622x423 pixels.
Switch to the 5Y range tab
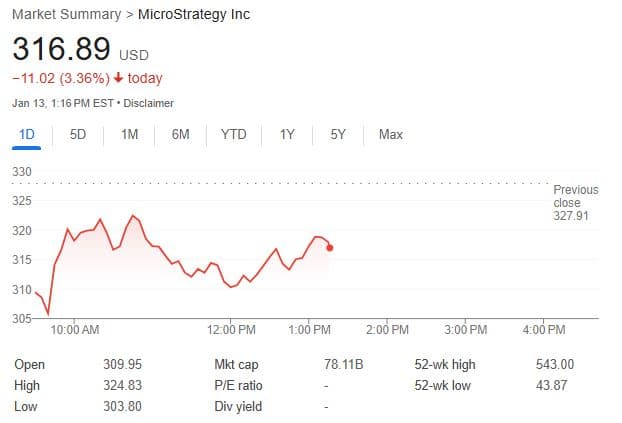338,134
